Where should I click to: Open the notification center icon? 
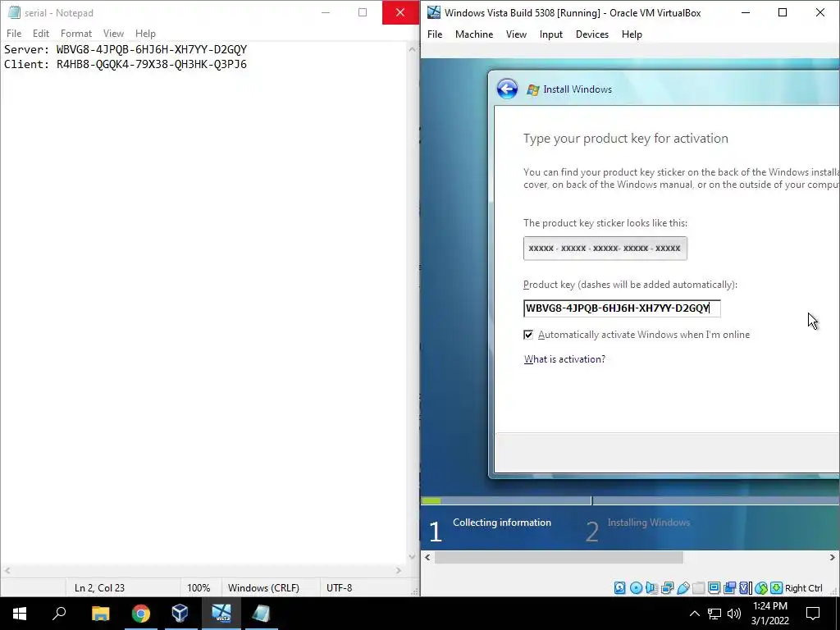point(813,614)
